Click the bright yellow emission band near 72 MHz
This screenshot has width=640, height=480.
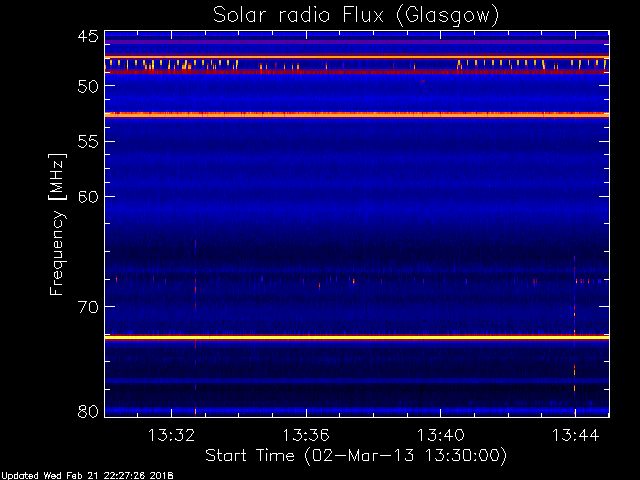click(357, 338)
